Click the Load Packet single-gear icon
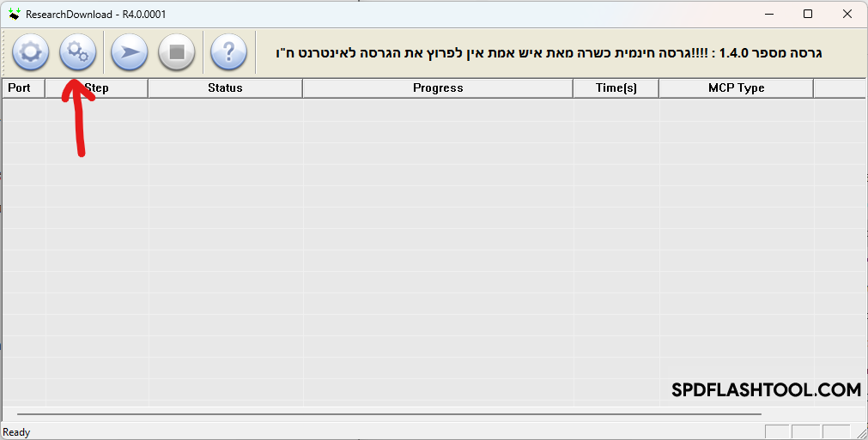868x440 pixels. [31, 52]
